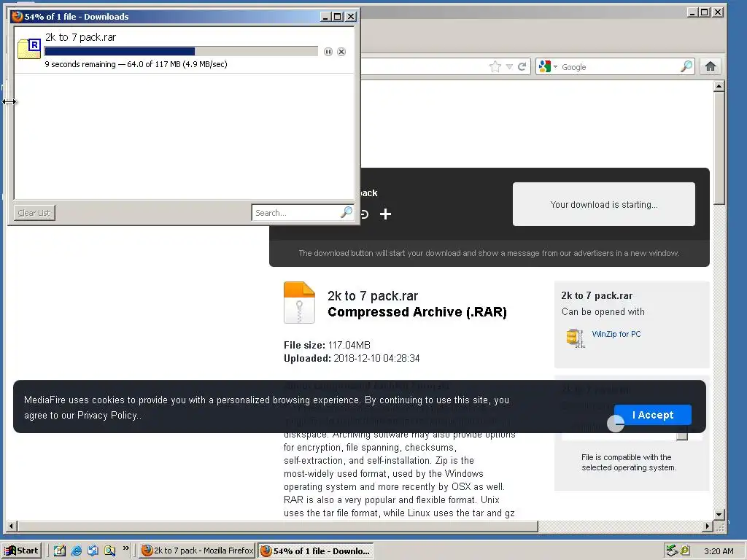
Task: Click the first Quick Launch notepad icon
Action: 60,551
